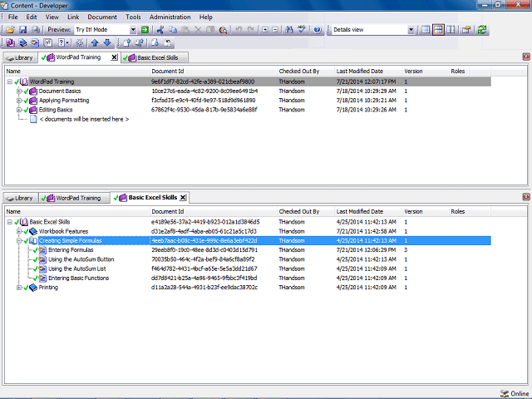The height and width of the screenshot is (399, 532).
Task: Close the bottom pane with red X
Action: (x=526, y=197)
